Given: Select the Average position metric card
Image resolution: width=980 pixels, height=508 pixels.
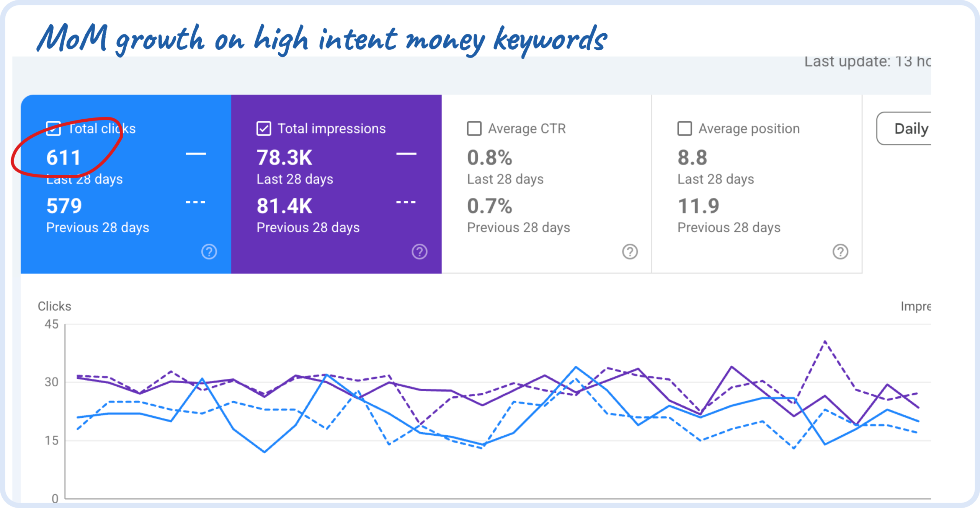Looking at the screenshot, I should (x=757, y=184).
